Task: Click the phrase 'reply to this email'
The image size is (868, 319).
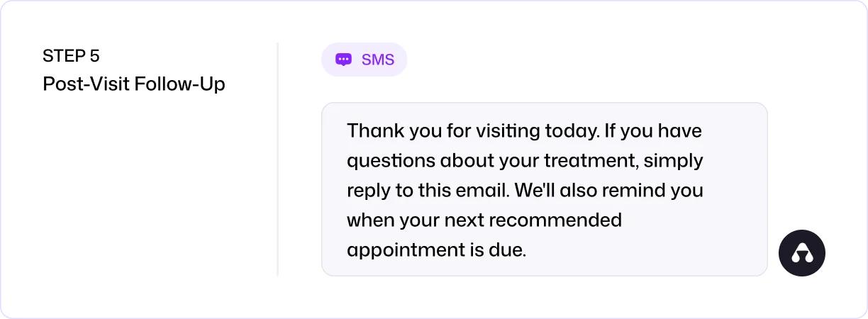Action: [428, 191]
